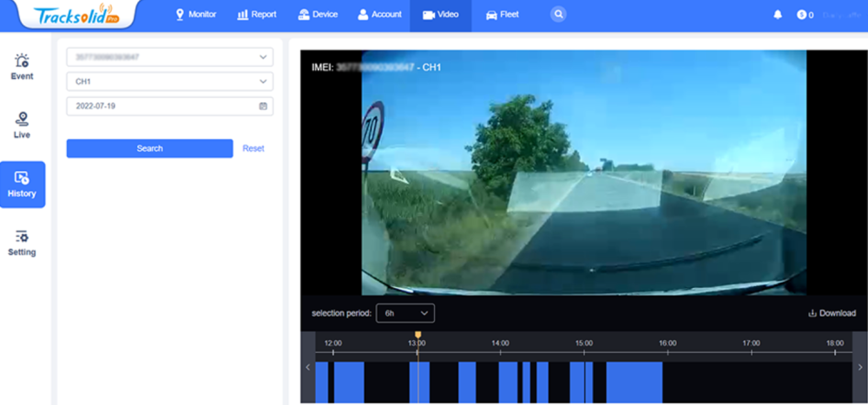The width and height of the screenshot is (868, 405).
Task: Download the video recording
Action: coord(832,313)
